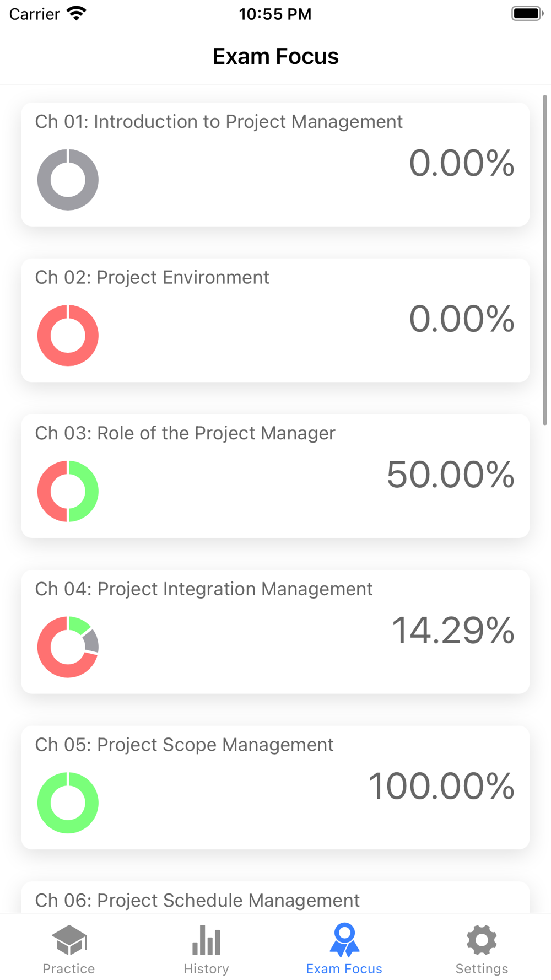
Task: Open the Settings gear icon
Action: click(x=482, y=940)
